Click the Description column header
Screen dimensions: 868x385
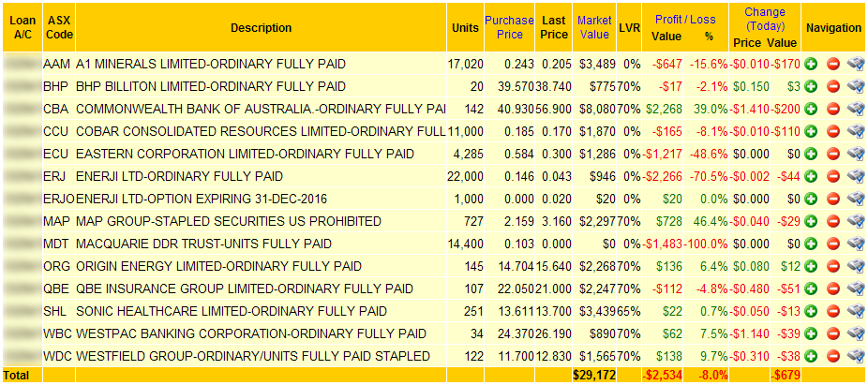(262, 27)
